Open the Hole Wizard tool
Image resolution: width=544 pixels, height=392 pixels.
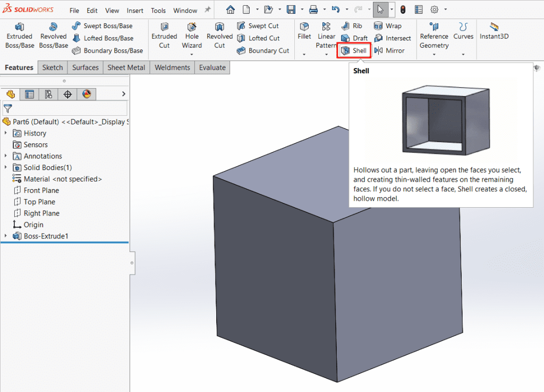pos(192,36)
